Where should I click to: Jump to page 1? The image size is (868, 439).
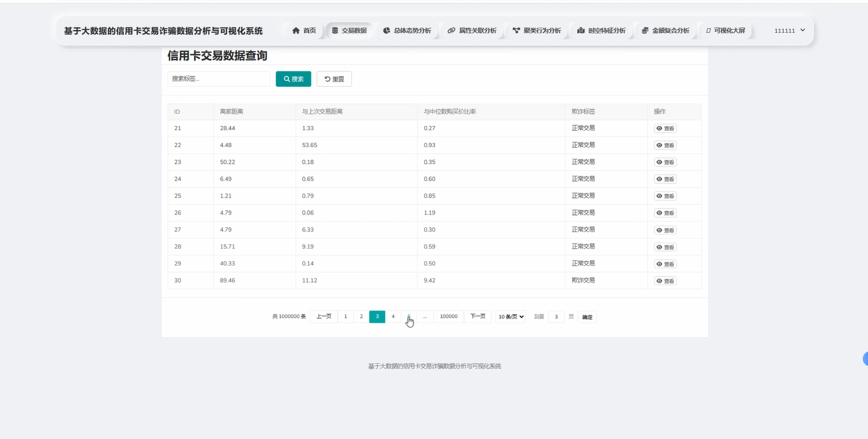pos(345,317)
